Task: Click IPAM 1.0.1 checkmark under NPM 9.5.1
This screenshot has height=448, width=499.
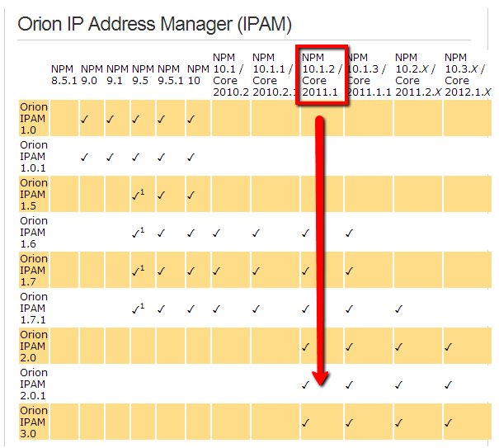Action: coord(162,158)
